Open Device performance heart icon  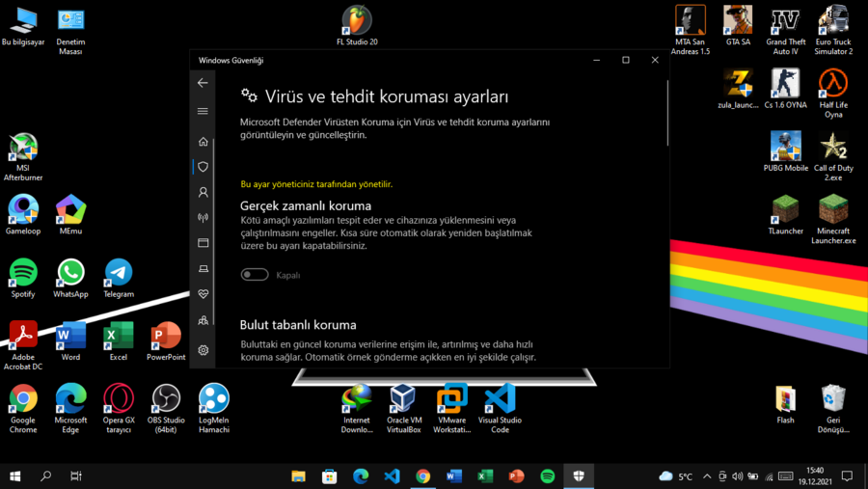tap(203, 294)
